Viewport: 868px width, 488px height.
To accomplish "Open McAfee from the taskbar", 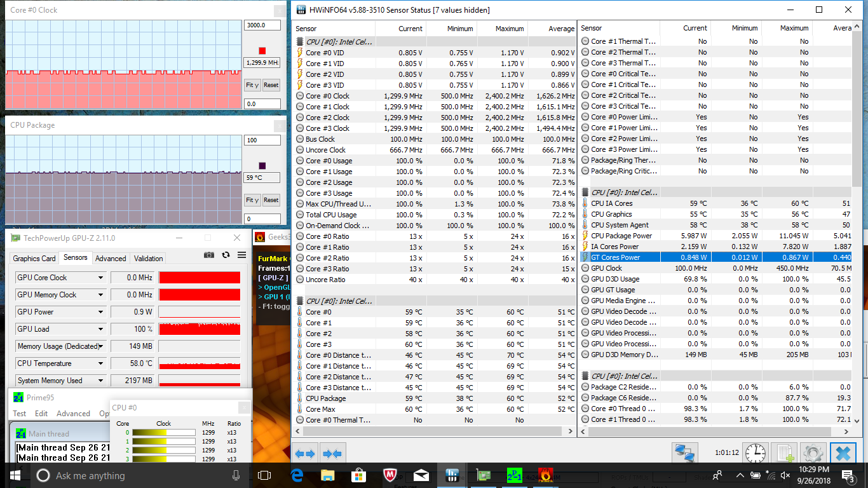I will click(390, 475).
